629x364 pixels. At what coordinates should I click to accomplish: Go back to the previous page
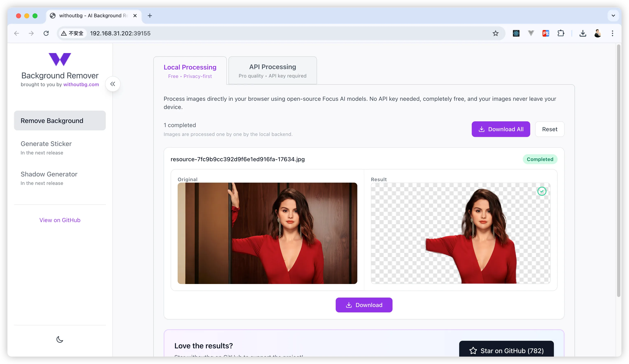point(16,33)
